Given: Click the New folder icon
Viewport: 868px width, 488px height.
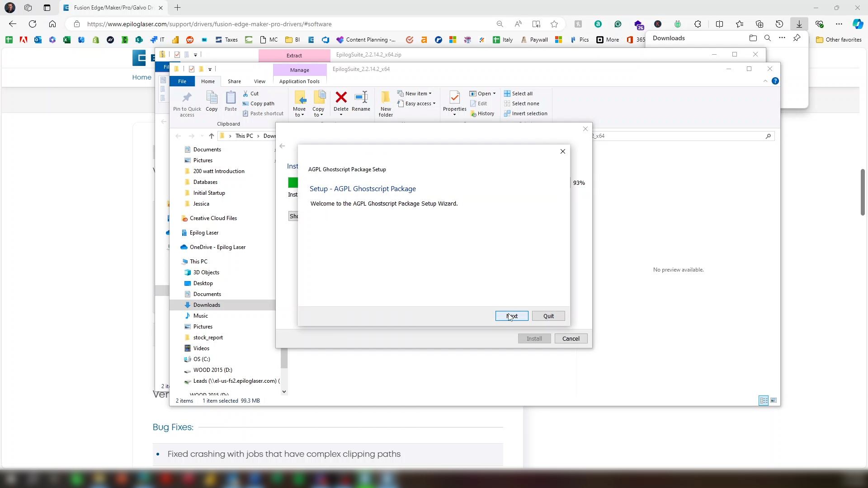Looking at the screenshot, I should click(x=386, y=98).
